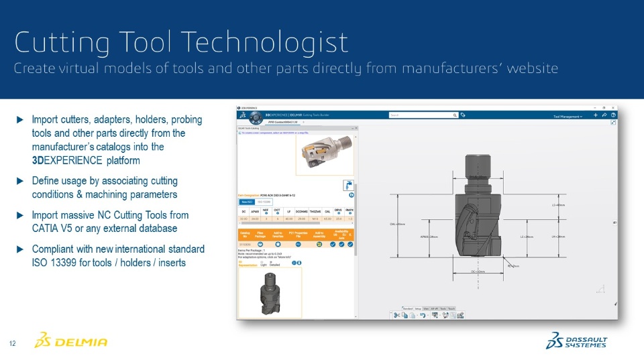Open the Setup toolbar tab

click(x=418, y=308)
